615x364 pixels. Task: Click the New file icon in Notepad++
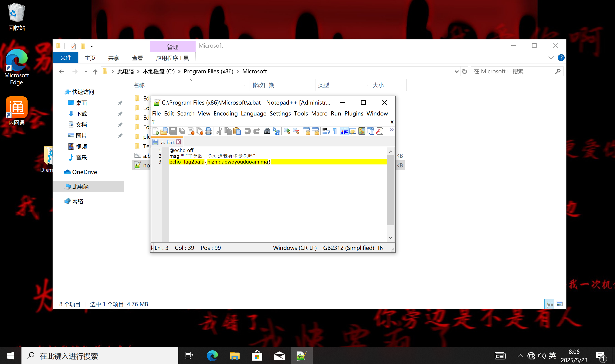[x=155, y=131]
